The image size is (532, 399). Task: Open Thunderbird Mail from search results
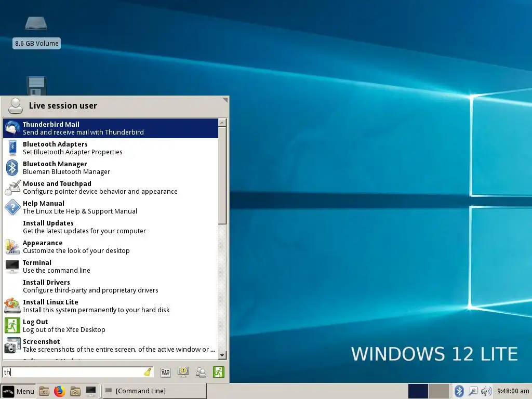pyautogui.click(x=111, y=128)
